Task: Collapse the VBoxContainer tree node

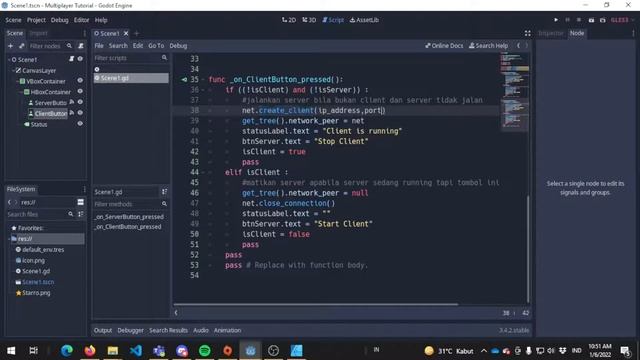Action: pyautogui.click(x=17, y=81)
